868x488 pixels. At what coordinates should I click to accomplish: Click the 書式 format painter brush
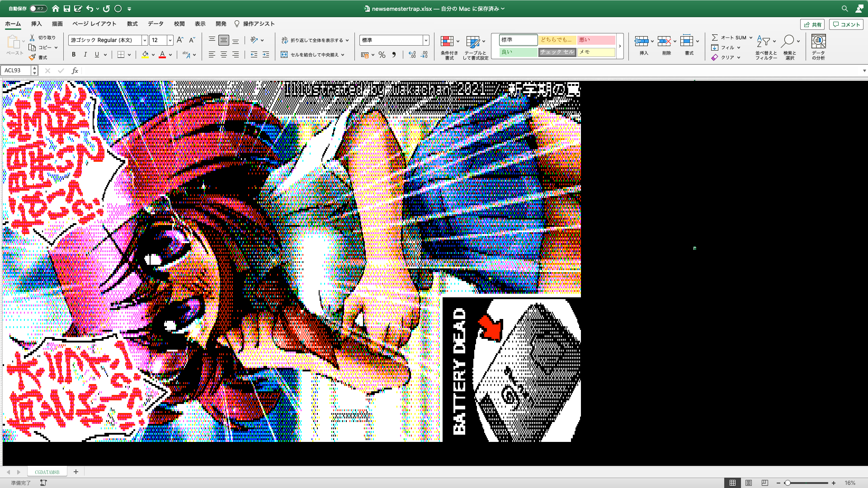coord(32,57)
